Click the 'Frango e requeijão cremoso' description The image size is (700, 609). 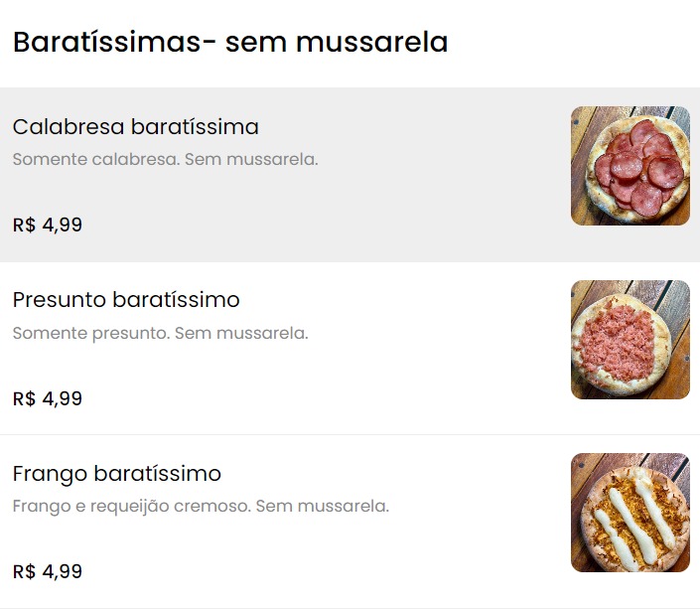(x=201, y=506)
